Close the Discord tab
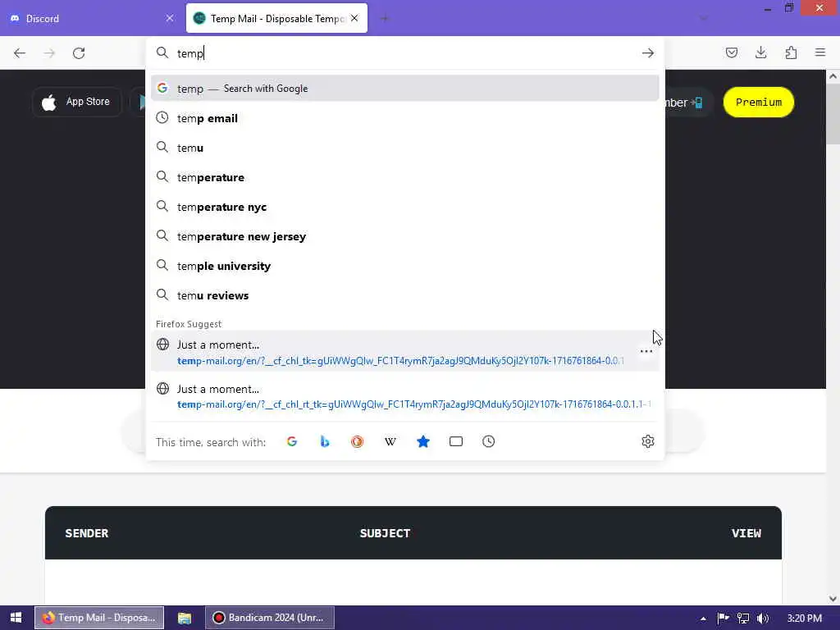Viewport: 840px width, 630px height. tap(170, 18)
